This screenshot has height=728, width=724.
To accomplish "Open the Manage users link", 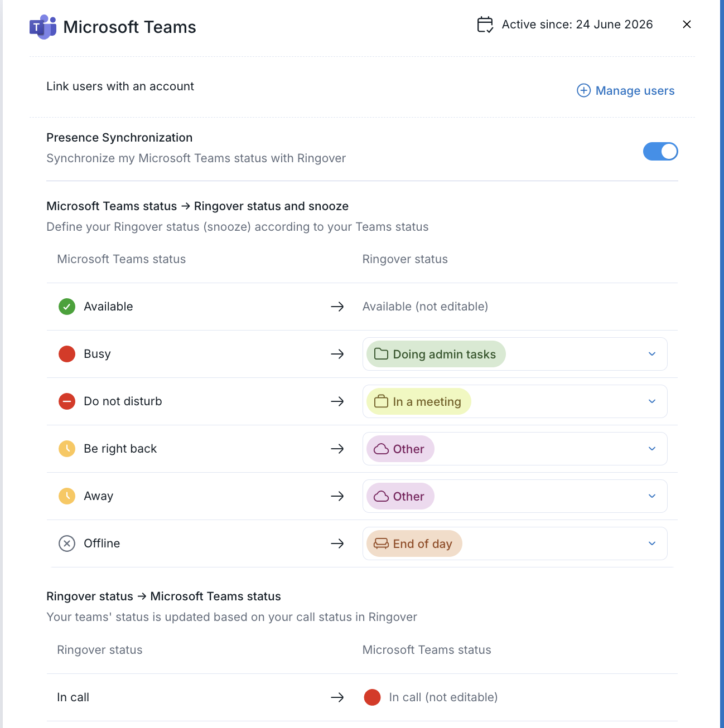I will pyautogui.click(x=626, y=90).
